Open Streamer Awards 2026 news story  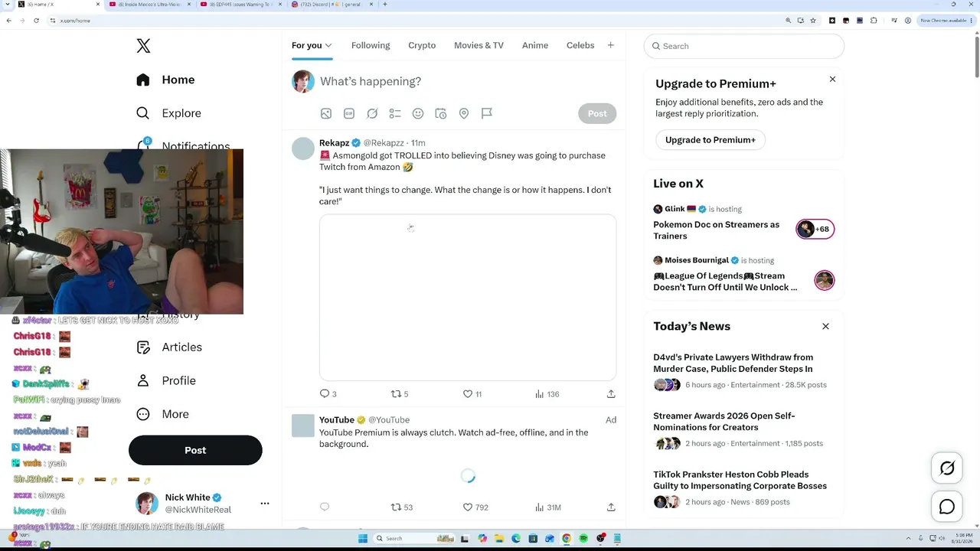coord(724,422)
